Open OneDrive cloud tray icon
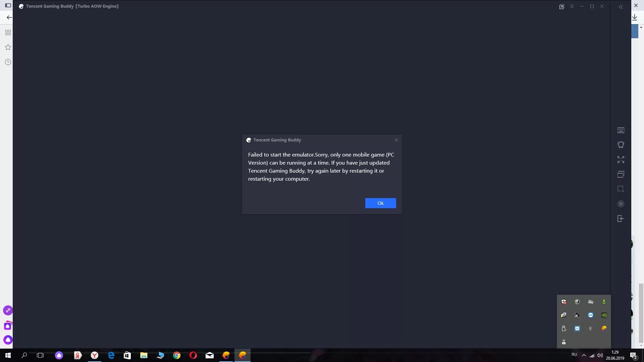 [x=591, y=302]
